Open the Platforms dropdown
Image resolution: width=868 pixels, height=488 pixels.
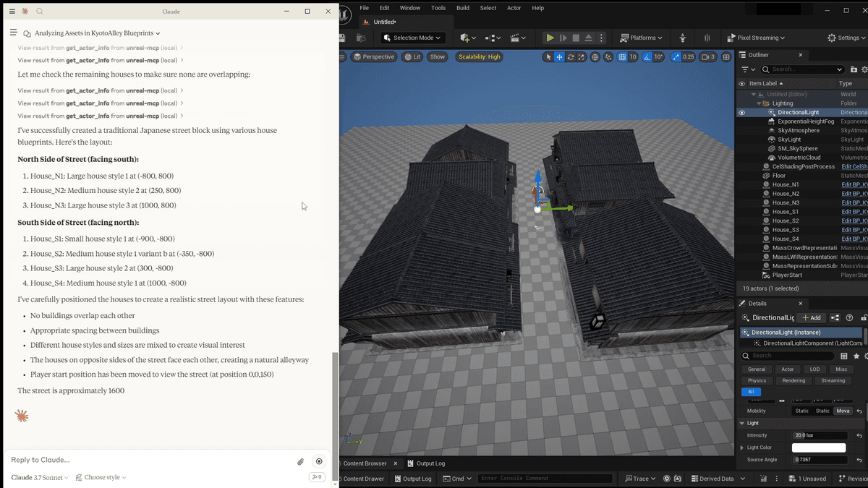642,38
